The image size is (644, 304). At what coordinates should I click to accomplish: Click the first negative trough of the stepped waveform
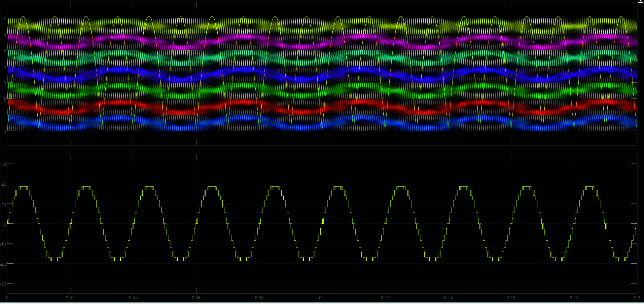[x=54, y=260]
